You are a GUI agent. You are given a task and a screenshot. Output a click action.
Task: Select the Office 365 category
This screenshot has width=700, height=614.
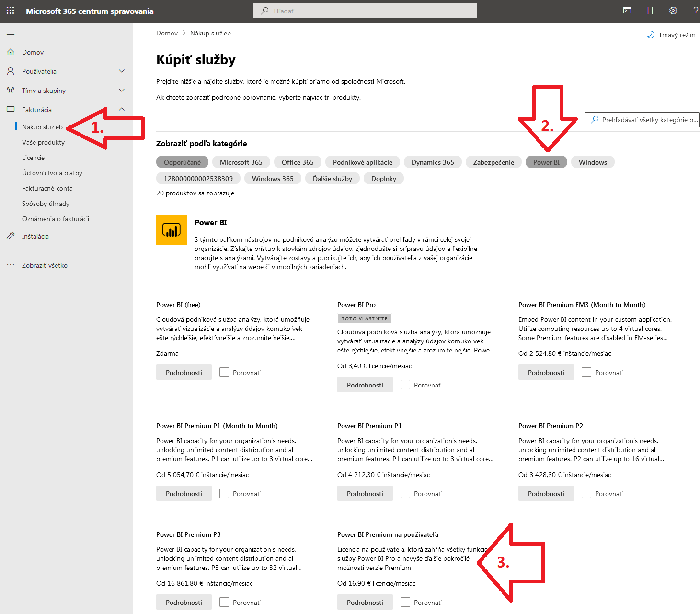298,162
